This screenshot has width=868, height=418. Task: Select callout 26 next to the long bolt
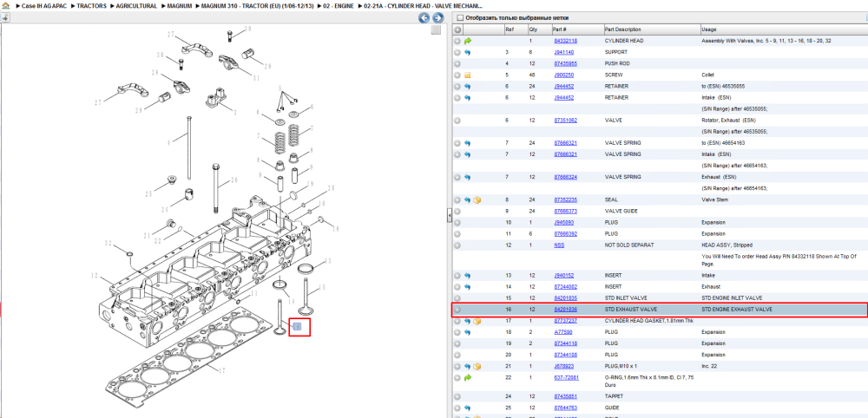233,180
